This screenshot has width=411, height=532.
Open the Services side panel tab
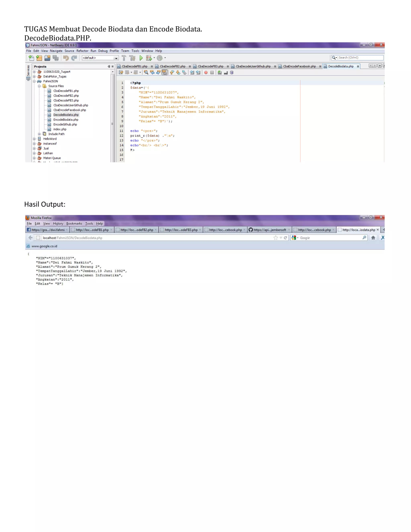pos(28,73)
